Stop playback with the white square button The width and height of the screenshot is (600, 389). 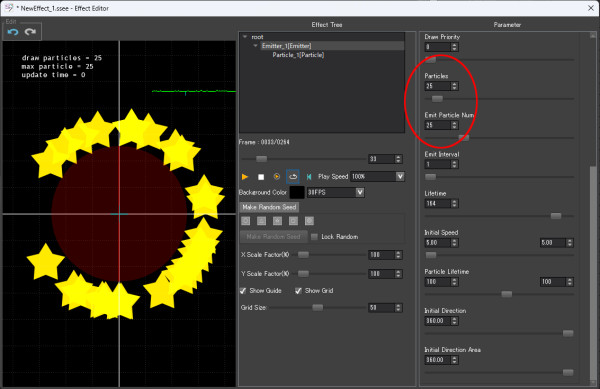[261, 177]
